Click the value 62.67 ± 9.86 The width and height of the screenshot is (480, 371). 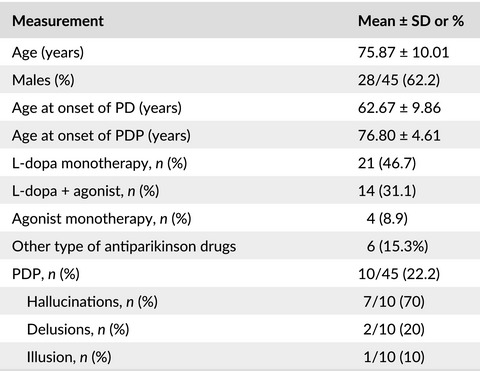[399, 108]
